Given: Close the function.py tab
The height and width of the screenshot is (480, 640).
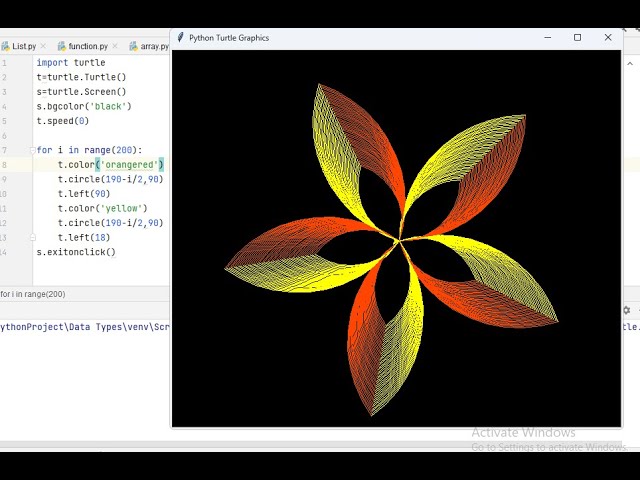Looking at the screenshot, I should click(115, 46).
